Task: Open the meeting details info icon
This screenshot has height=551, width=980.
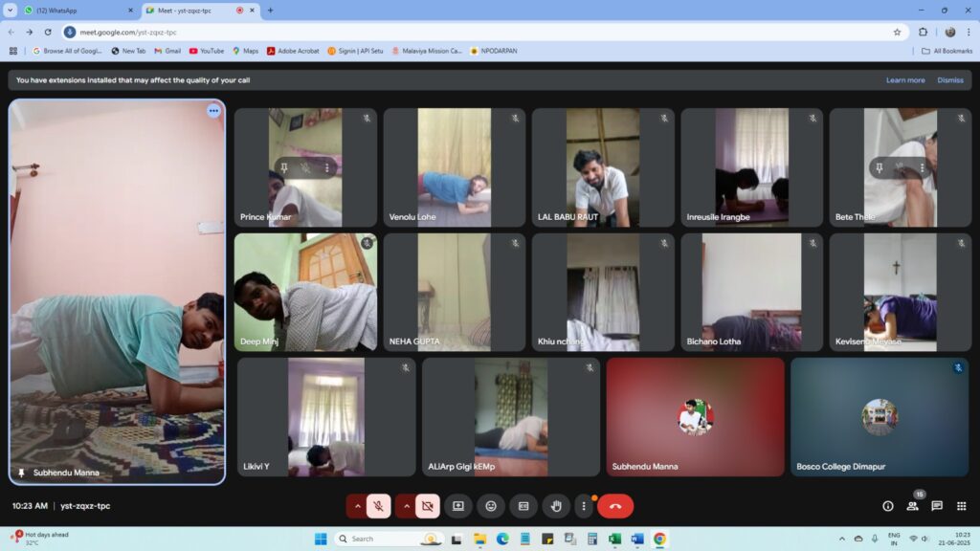Action: (x=888, y=506)
